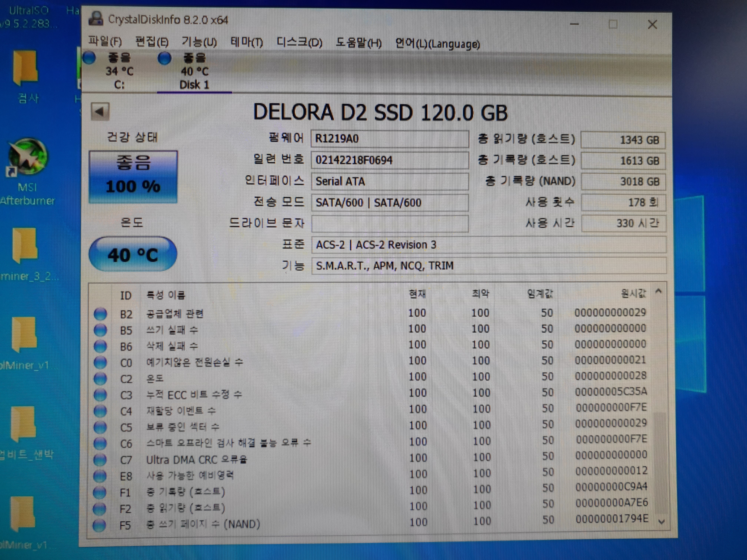Click the attribute list vertical scrollbar thumb

(660, 463)
